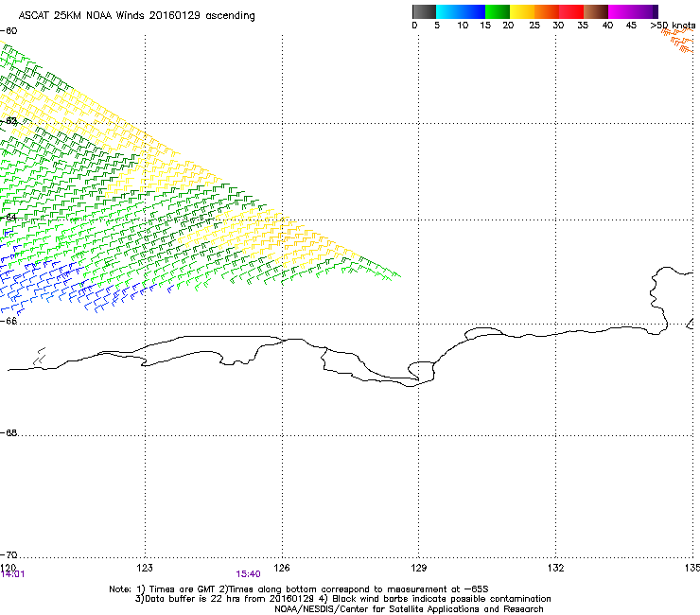Click the chart title 'ASCAT 25KM NOAA Winds 20160129 ascending'

coord(136,16)
